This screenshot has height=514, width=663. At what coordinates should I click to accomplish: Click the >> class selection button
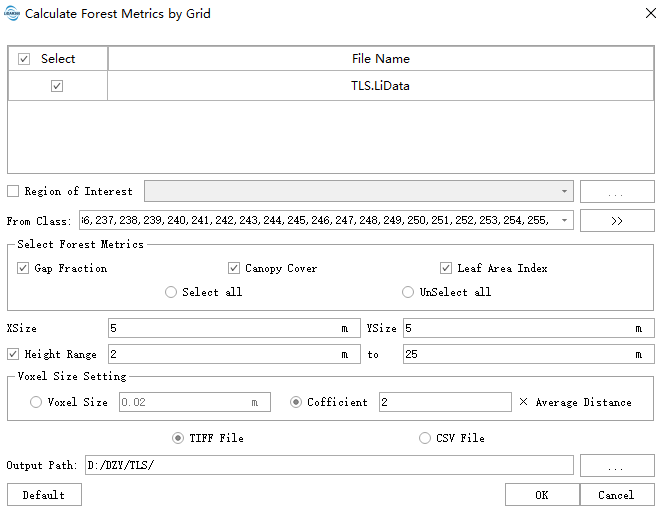click(616, 220)
